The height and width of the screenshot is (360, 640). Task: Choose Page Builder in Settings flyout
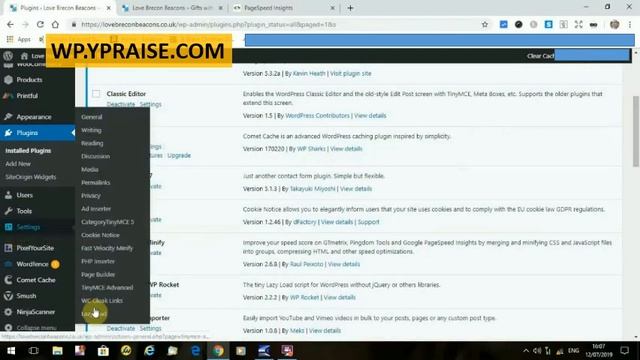[x=98, y=274]
